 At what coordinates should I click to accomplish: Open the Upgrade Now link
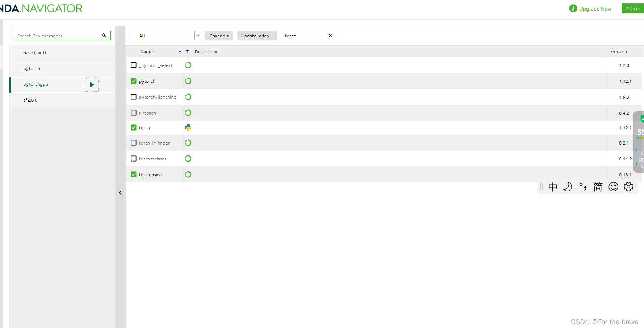tap(595, 9)
